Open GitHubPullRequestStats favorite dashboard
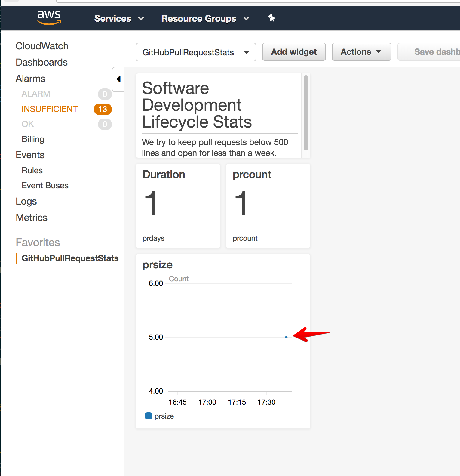Viewport: 460px width, 476px height. pyautogui.click(x=70, y=258)
